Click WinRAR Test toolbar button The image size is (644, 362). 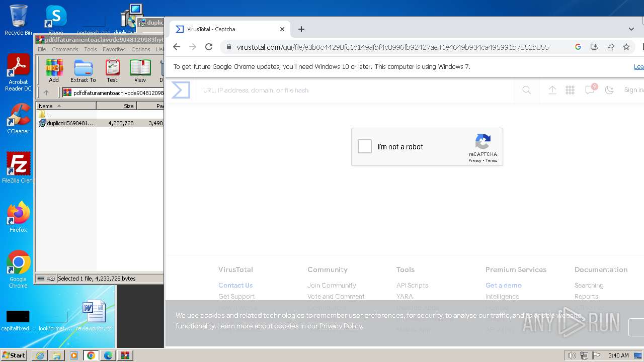pos(112,71)
